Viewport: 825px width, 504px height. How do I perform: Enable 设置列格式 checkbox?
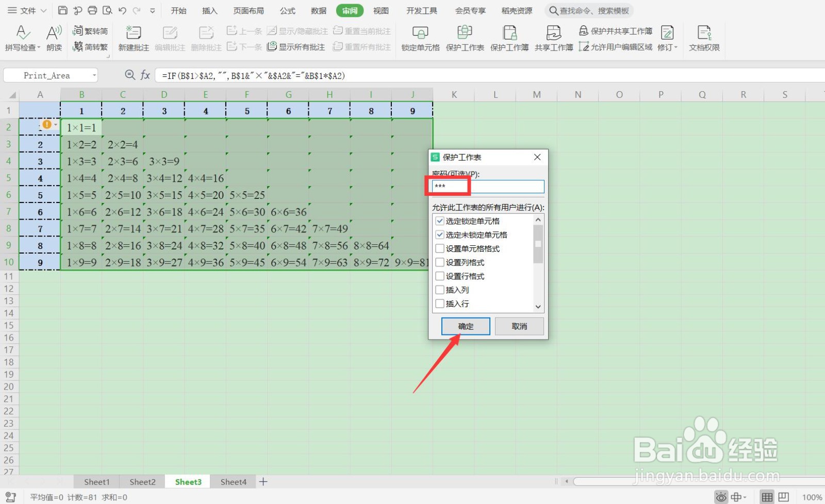[440, 262]
